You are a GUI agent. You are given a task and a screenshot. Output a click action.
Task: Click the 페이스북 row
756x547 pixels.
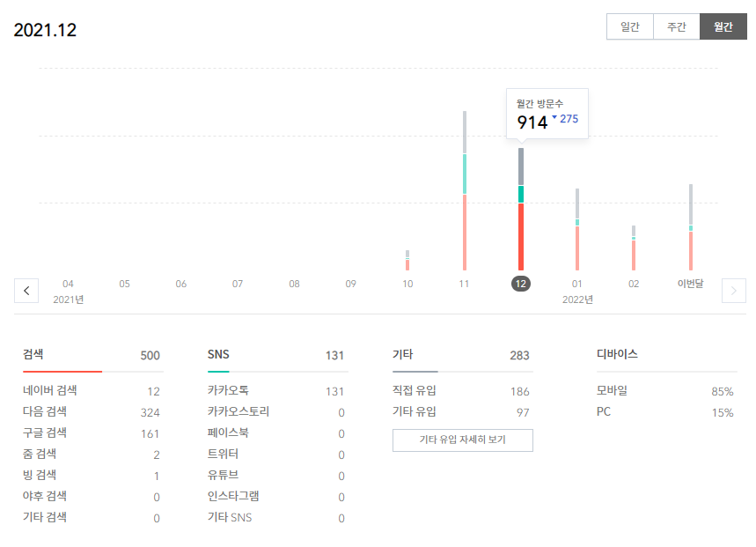tap(276, 433)
